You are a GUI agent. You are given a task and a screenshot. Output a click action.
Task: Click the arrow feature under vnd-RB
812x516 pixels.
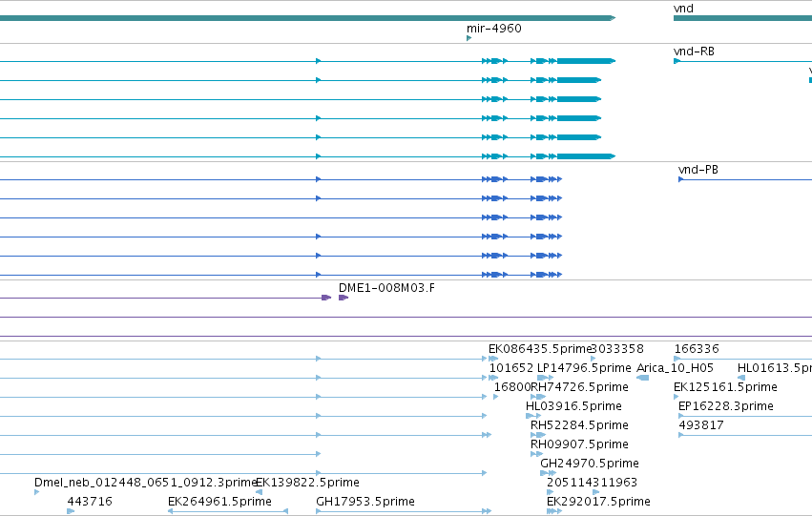tap(677, 61)
